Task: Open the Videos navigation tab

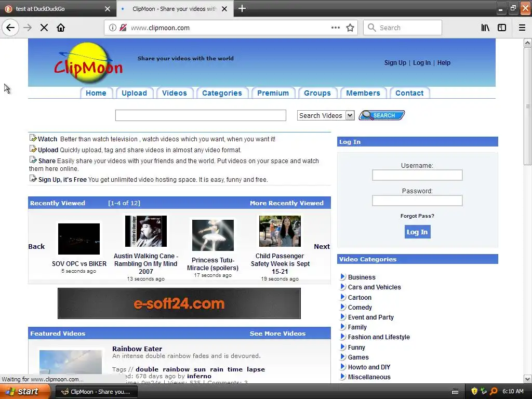Action: [x=175, y=93]
